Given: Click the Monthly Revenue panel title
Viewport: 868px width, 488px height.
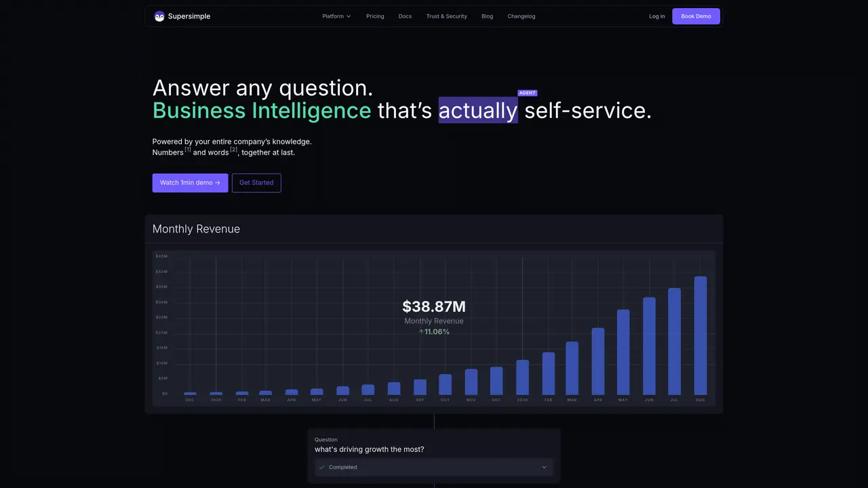Looking at the screenshot, I should (x=196, y=229).
